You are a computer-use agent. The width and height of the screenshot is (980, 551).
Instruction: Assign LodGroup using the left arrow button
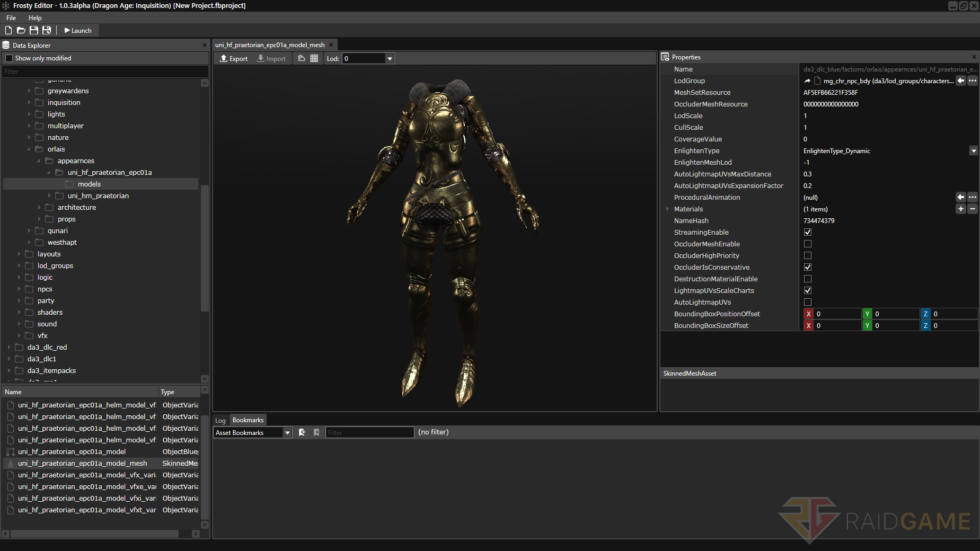(961, 81)
